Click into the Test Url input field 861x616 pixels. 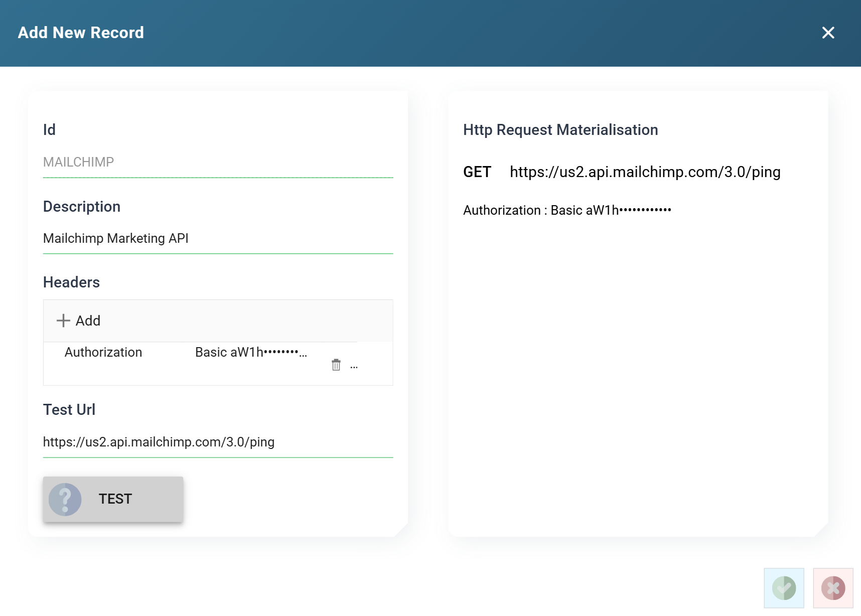point(218,442)
